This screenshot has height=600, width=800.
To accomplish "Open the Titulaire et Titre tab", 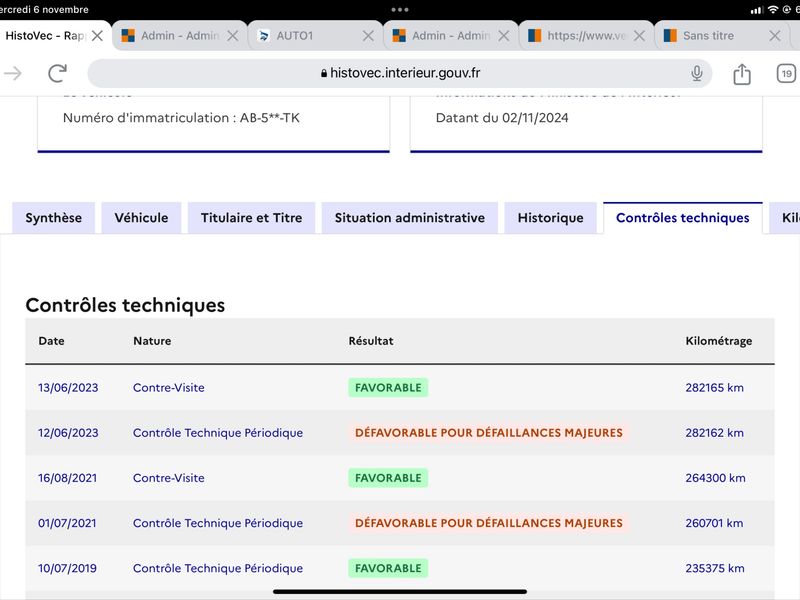I will click(252, 218).
